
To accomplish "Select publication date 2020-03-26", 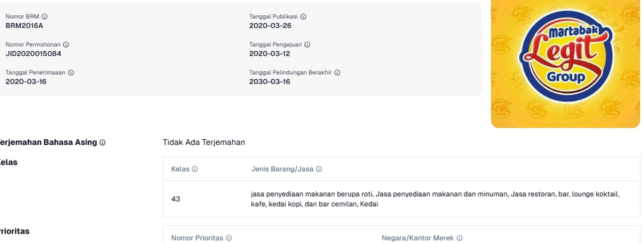I will click(x=270, y=25).
